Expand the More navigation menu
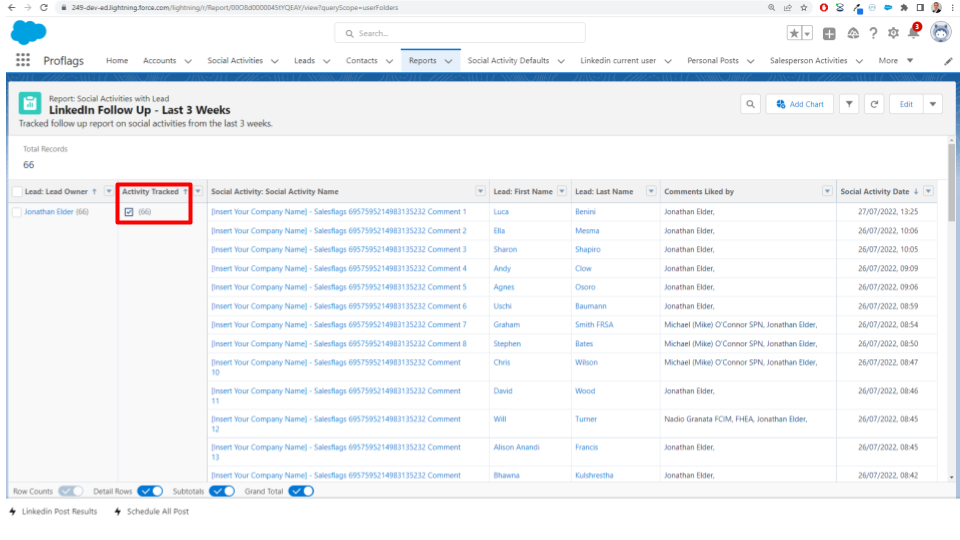The height and width of the screenshot is (540, 960). coord(896,61)
